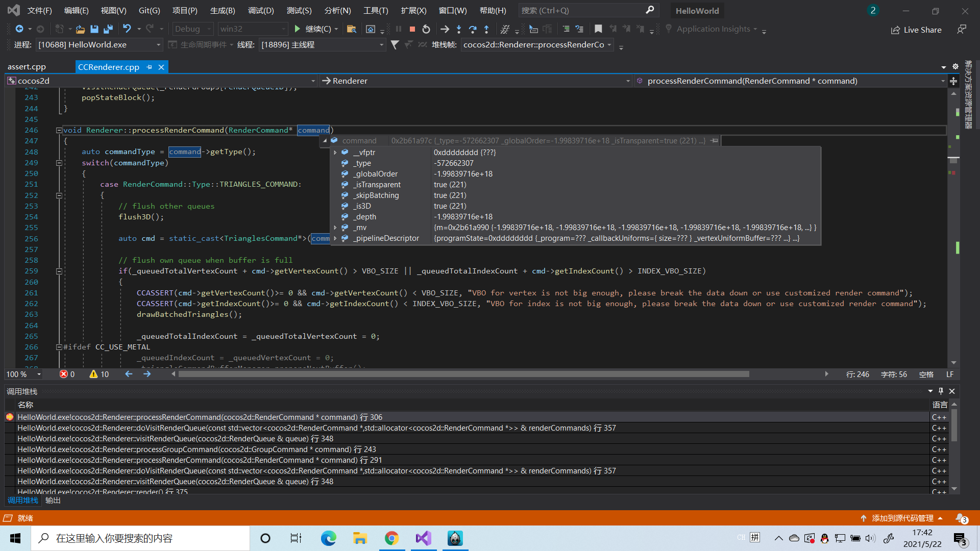Click the Restart debugging icon
Screen dimensions: 980x551
pyautogui.click(x=426, y=29)
